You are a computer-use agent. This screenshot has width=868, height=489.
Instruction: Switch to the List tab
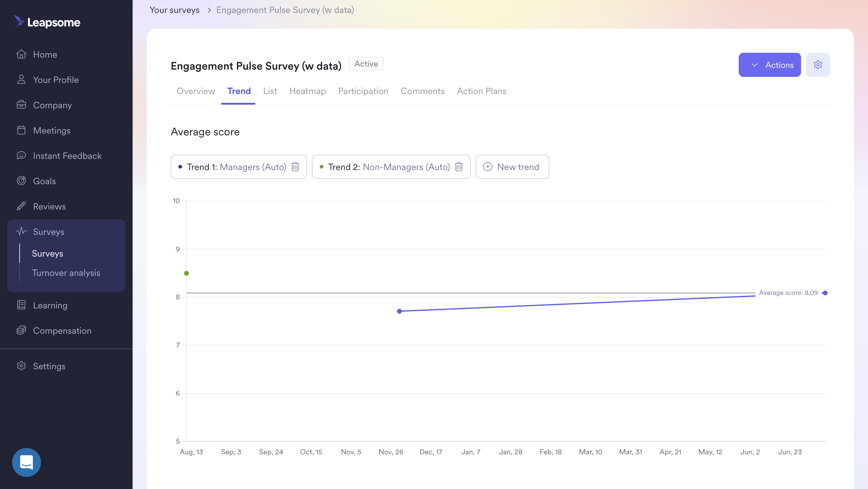pos(270,91)
